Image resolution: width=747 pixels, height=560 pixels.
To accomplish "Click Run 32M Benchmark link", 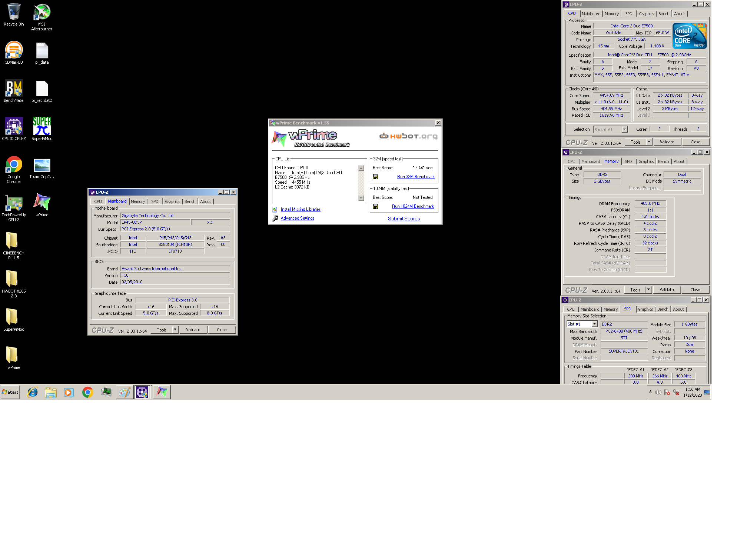I will pyautogui.click(x=416, y=177).
